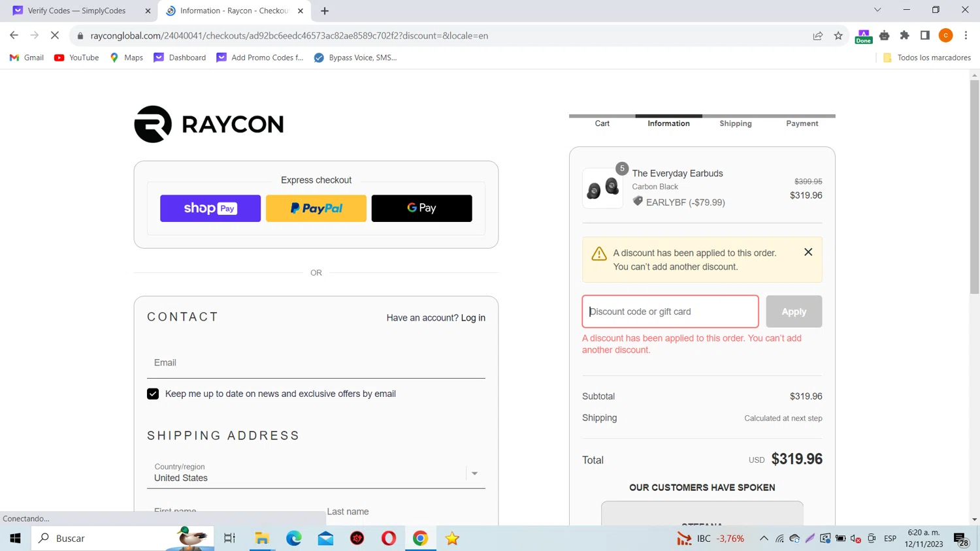Focus the Discount code or gift card field
Image resolution: width=980 pixels, height=551 pixels.
click(x=670, y=311)
